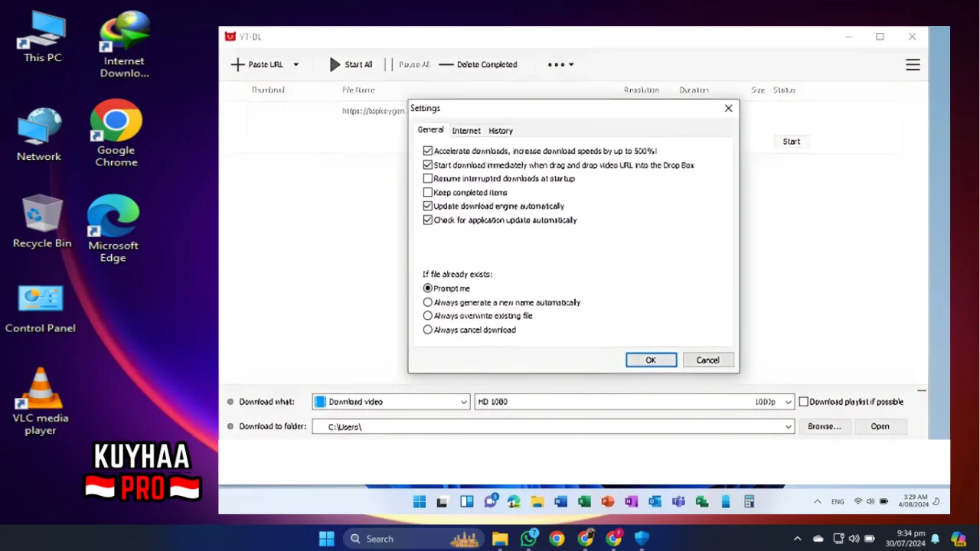This screenshot has width=980, height=551.
Task: Click the Start All play icon
Action: 335,65
